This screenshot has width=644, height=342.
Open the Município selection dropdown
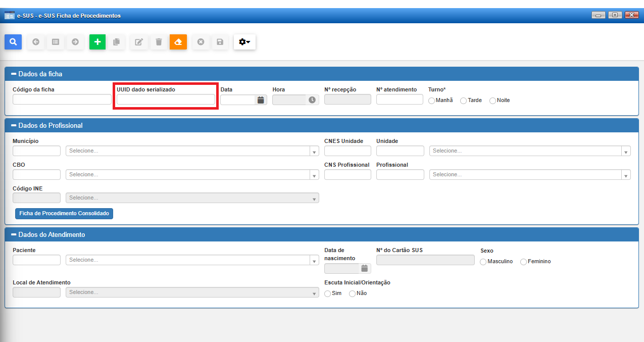314,151
